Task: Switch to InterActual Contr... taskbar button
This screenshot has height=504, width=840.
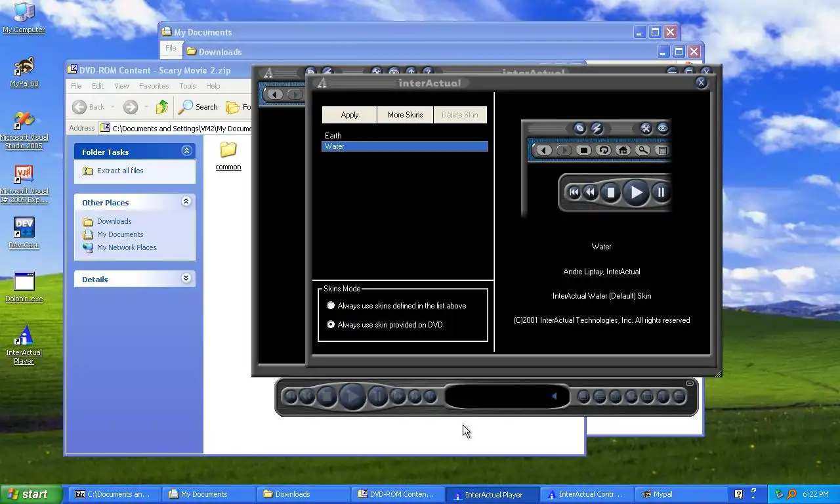Action: (585, 494)
